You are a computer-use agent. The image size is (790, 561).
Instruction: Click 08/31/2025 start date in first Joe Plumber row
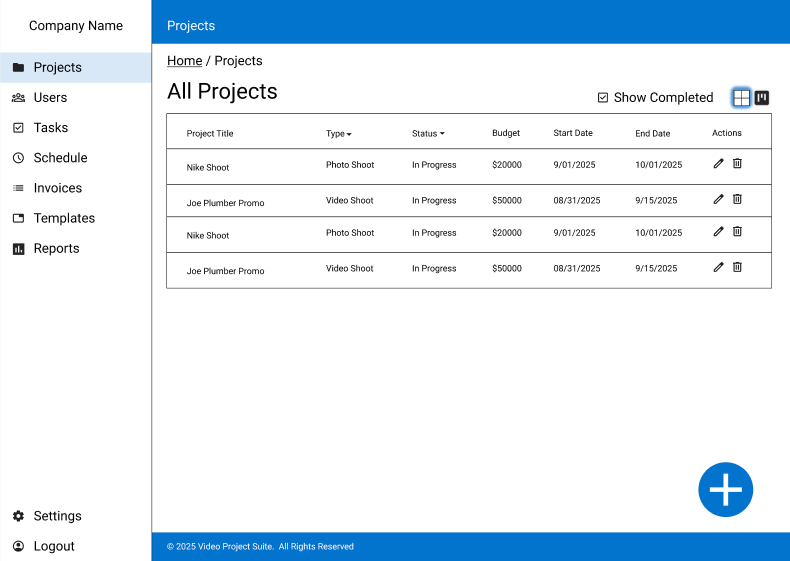(577, 201)
